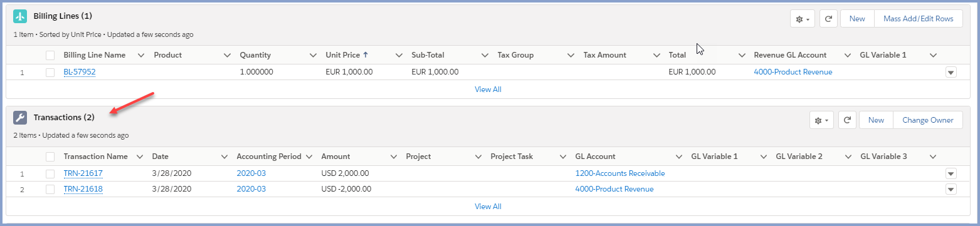The width and height of the screenshot is (980, 226).
Task: Refresh the Transactions list
Action: point(846,120)
